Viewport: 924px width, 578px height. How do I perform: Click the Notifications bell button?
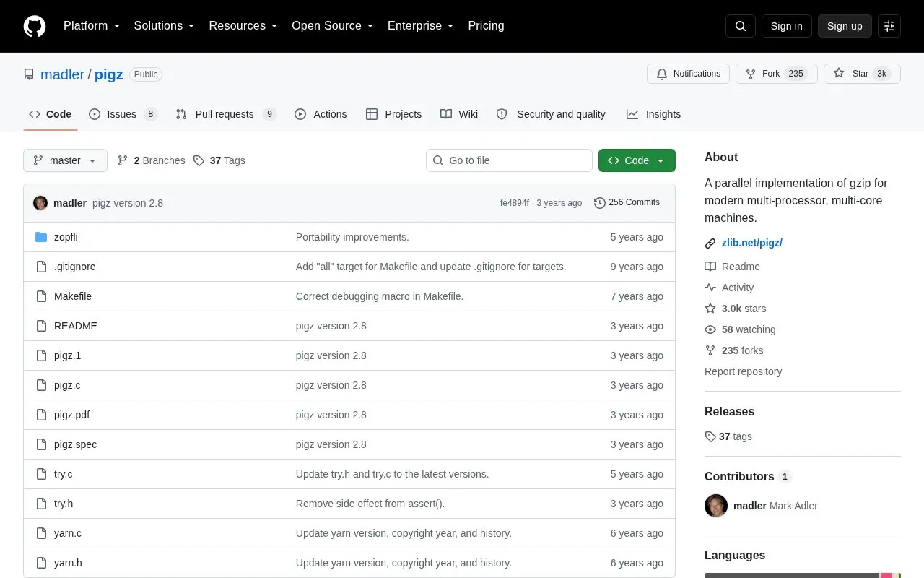click(x=689, y=74)
